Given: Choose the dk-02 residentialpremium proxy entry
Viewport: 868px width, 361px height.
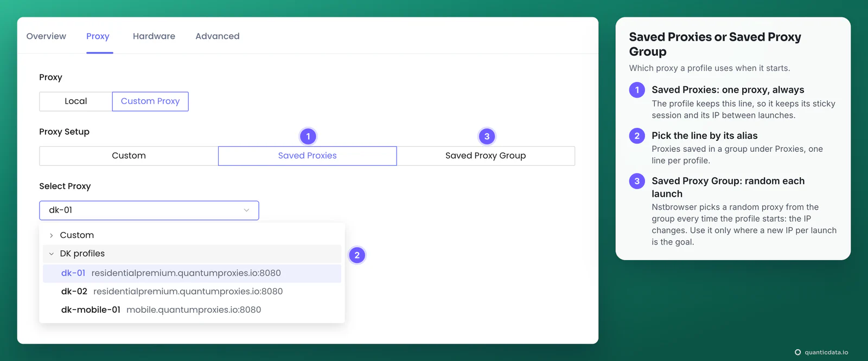Looking at the screenshot, I should [x=192, y=292].
